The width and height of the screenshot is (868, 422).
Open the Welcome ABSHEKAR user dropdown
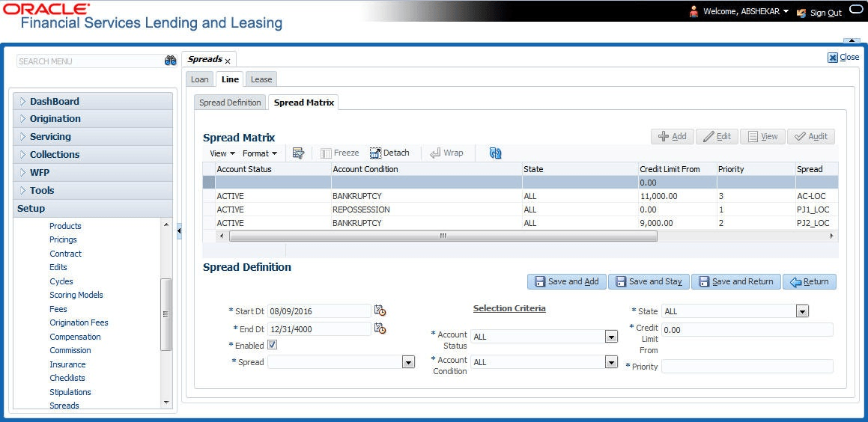[746, 12]
